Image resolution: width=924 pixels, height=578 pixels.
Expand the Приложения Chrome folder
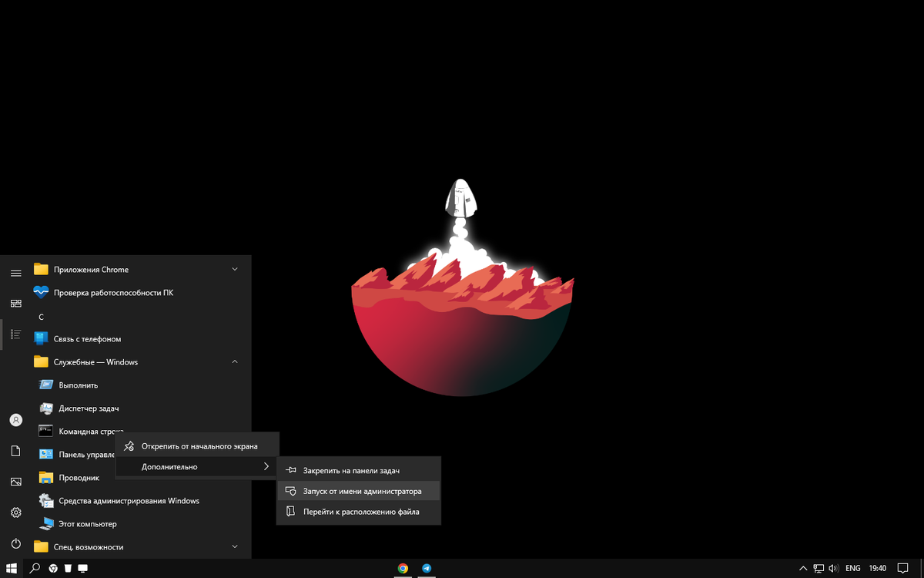coord(139,270)
